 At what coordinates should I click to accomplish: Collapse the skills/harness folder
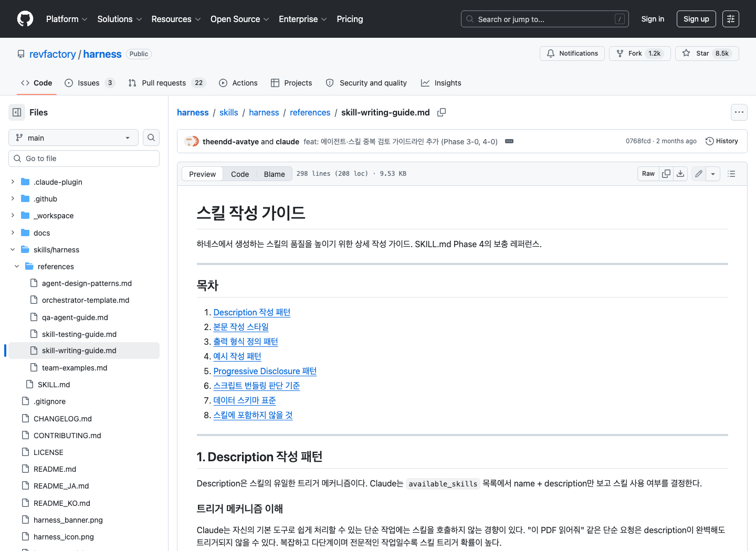click(13, 250)
